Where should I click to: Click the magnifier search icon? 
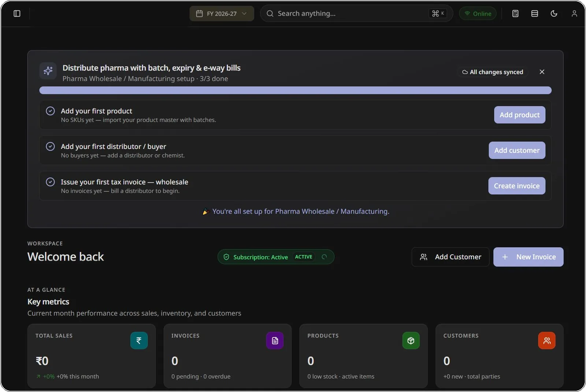270,14
